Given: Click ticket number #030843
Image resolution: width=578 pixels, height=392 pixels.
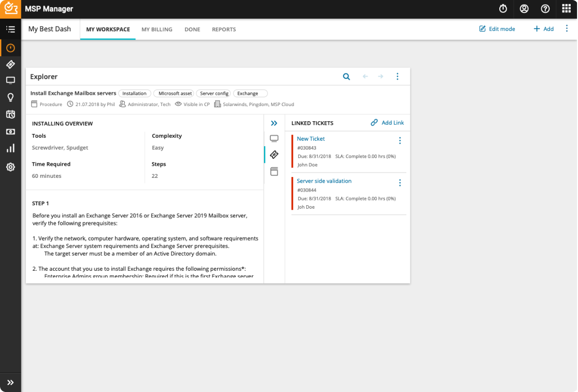Looking at the screenshot, I should click(307, 148).
